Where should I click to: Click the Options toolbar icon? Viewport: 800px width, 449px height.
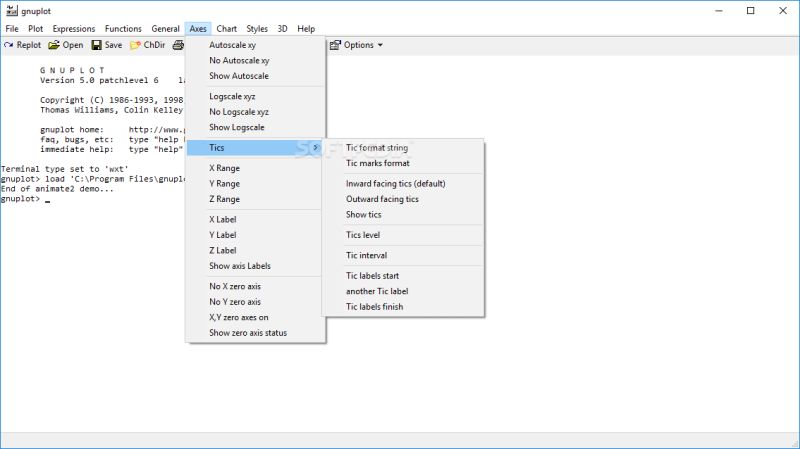(335, 45)
